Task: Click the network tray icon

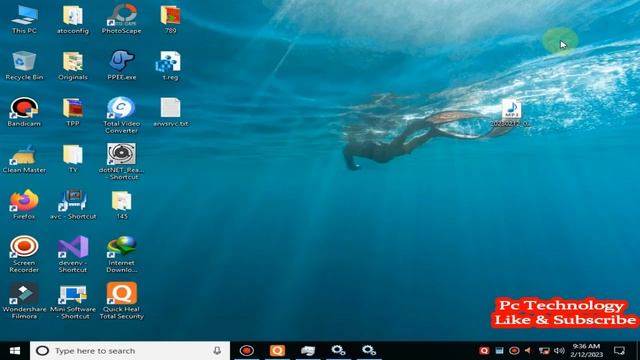Action: click(544, 351)
